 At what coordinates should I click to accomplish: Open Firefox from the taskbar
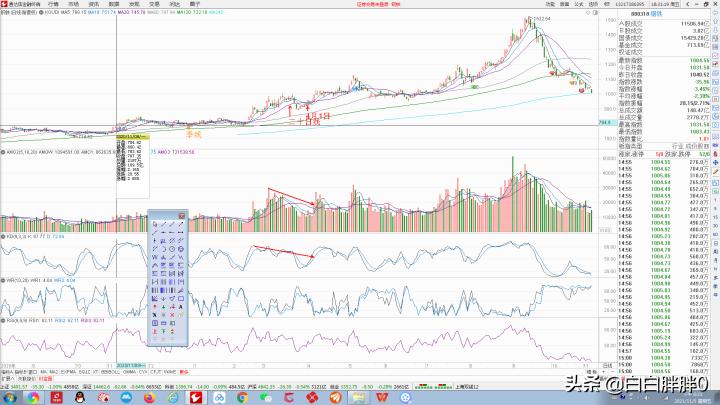point(150,398)
